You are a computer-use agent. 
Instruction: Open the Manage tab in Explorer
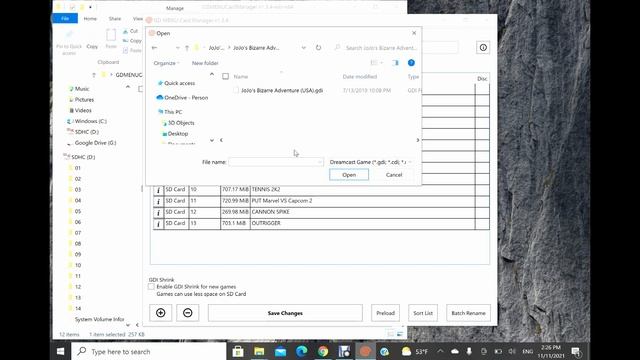tap(175, 8)
